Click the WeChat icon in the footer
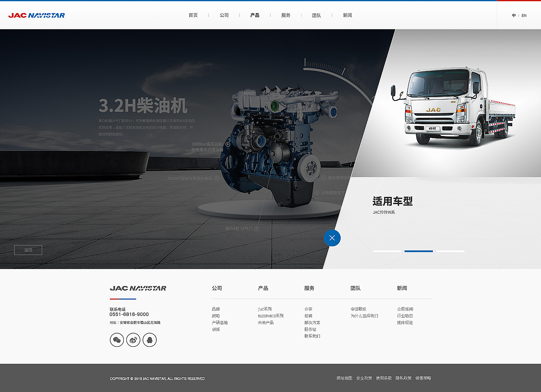The width and height of the screenshot is (541, 392). (x=117, y=340)
